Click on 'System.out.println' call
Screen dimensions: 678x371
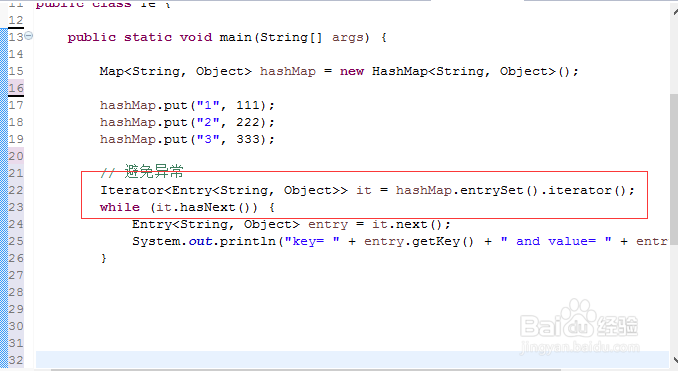click(x=204, y=241)
